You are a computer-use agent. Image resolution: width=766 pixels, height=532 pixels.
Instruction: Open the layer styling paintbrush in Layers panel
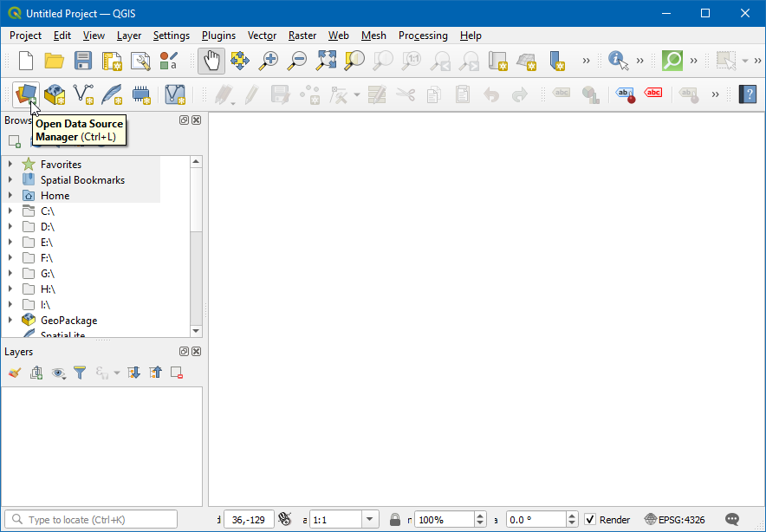(14, 373)
